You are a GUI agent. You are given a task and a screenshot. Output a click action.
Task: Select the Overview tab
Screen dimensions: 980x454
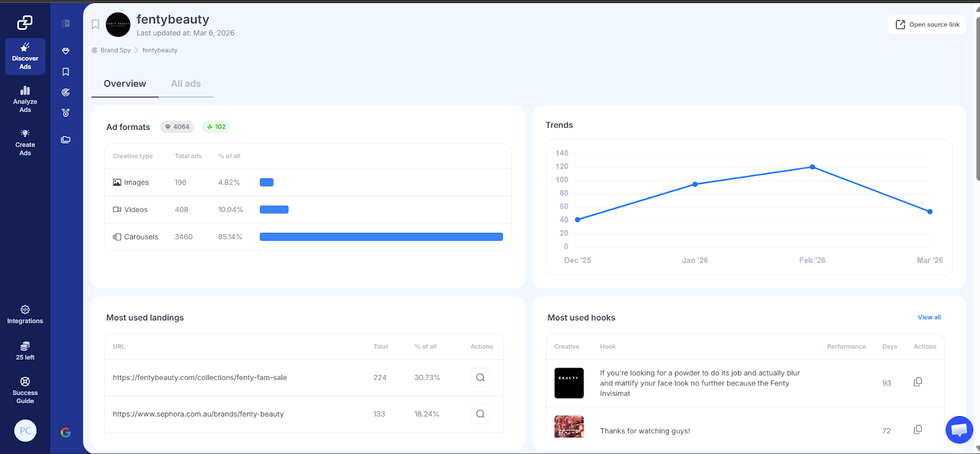(x=125, y=84)
